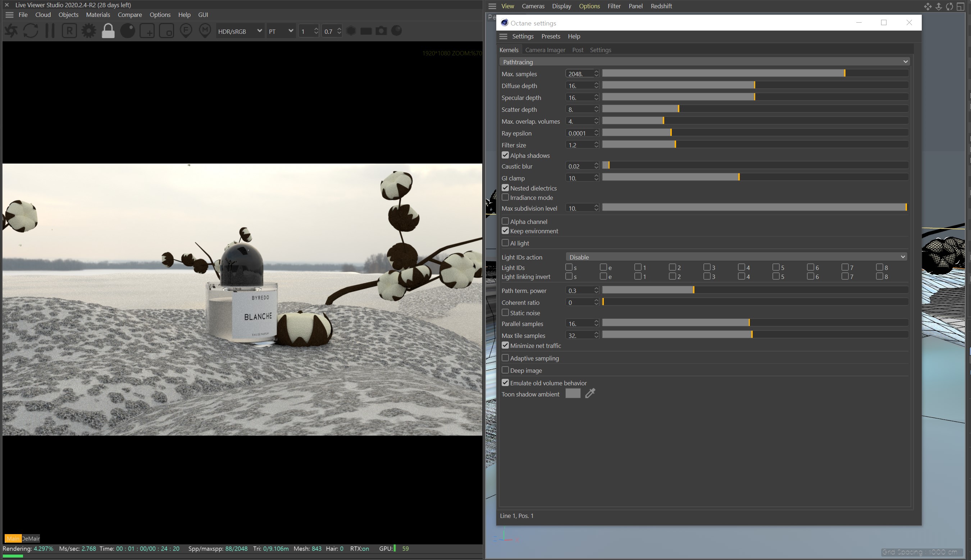Enable the Alpha channel checkbox

(x=505, y=221)
